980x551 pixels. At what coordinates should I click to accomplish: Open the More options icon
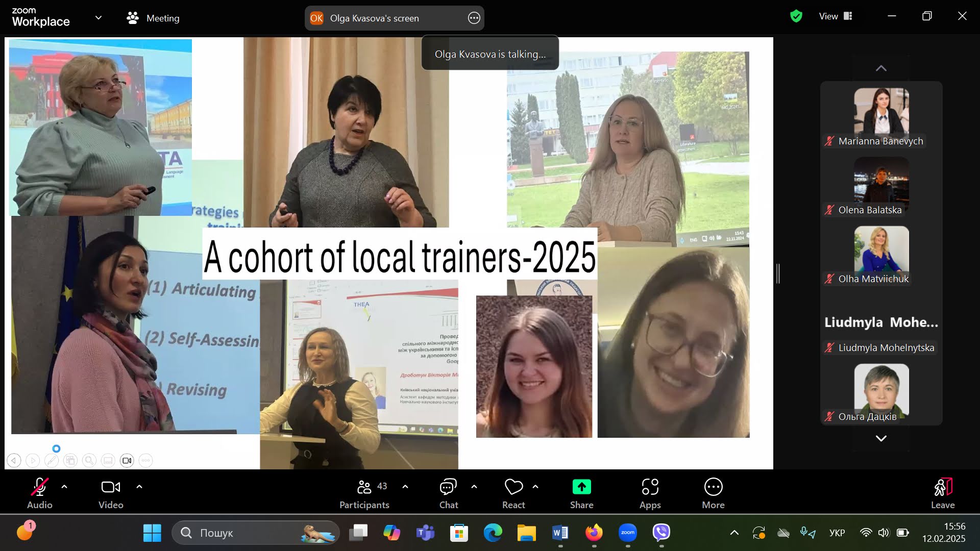713,487
